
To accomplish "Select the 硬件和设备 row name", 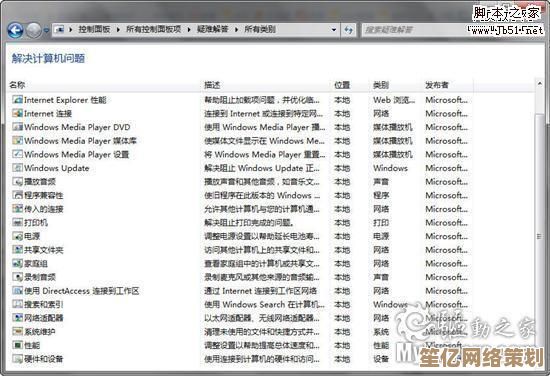I will (x=44, y=359).
